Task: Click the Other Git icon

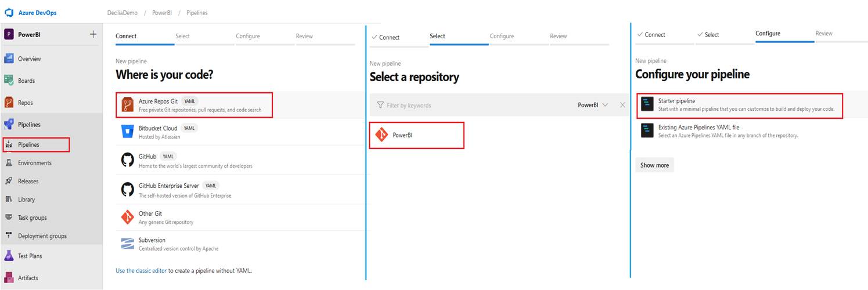Action: click(x=127, y=217)
